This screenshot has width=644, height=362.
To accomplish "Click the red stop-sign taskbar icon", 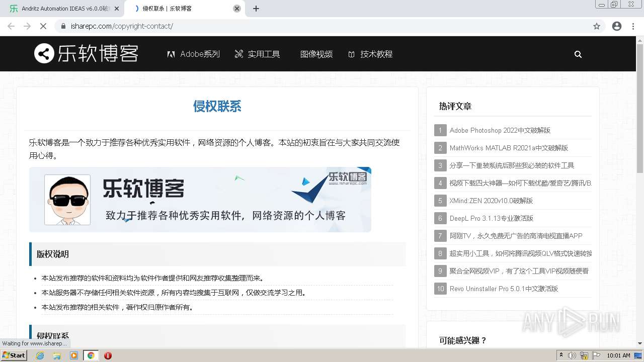I will (x=108, y=355).
